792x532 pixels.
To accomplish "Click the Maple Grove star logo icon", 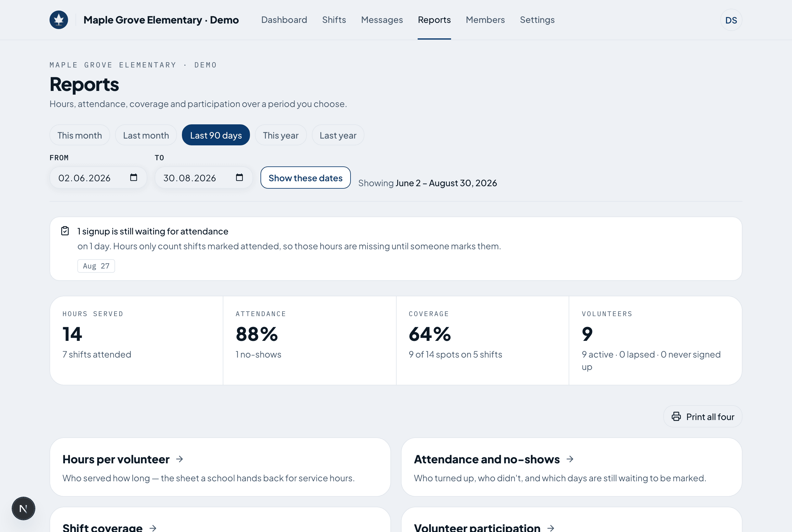I will [x=59, y=20].
